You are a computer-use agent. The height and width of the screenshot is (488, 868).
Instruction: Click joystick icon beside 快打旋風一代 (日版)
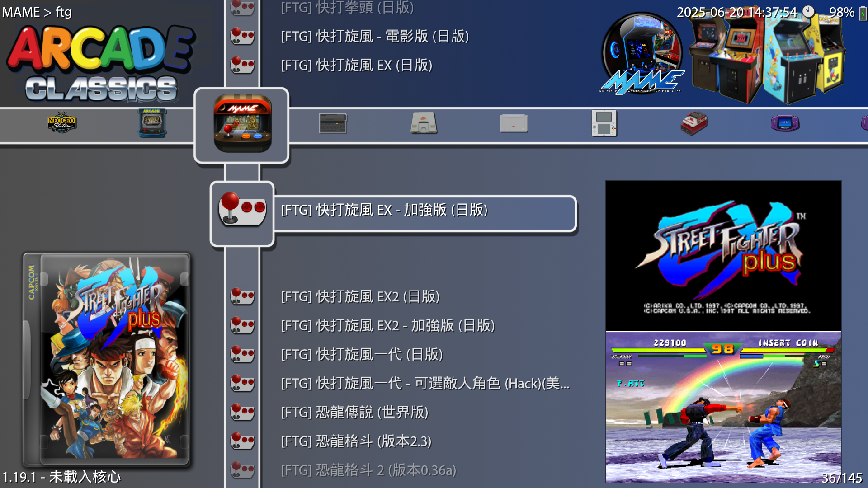(x=242, y=354)
